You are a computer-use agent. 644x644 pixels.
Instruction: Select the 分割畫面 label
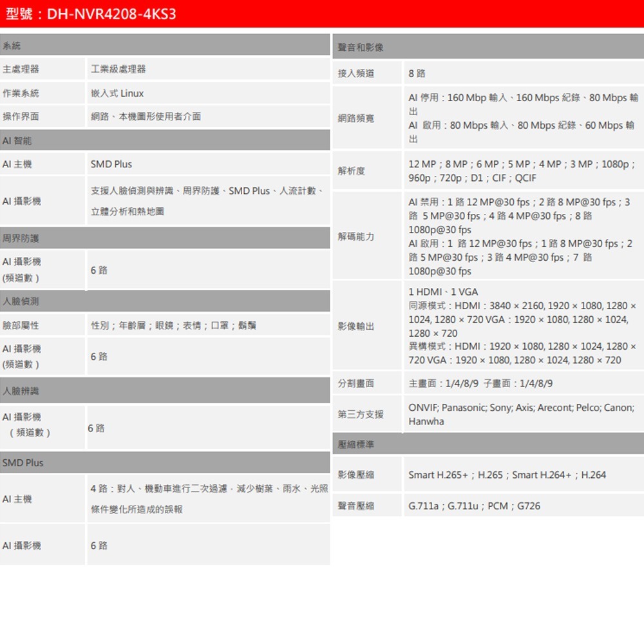(356, 383)
